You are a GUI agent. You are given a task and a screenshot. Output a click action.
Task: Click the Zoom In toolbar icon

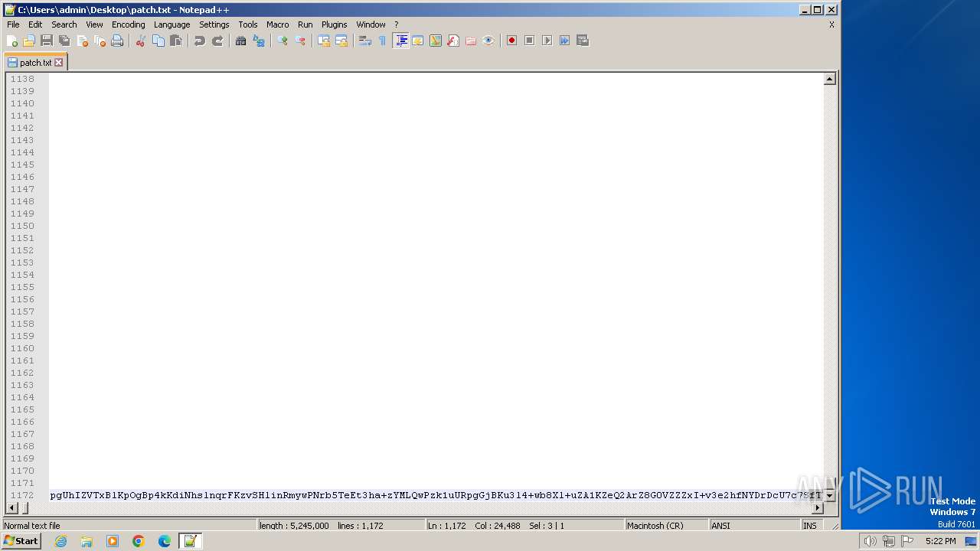click(283, 41)
